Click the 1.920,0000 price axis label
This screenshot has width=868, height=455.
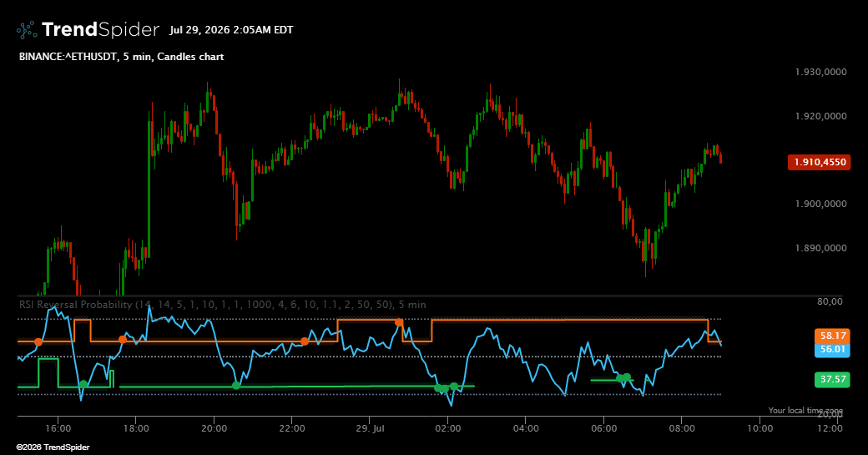821,116
